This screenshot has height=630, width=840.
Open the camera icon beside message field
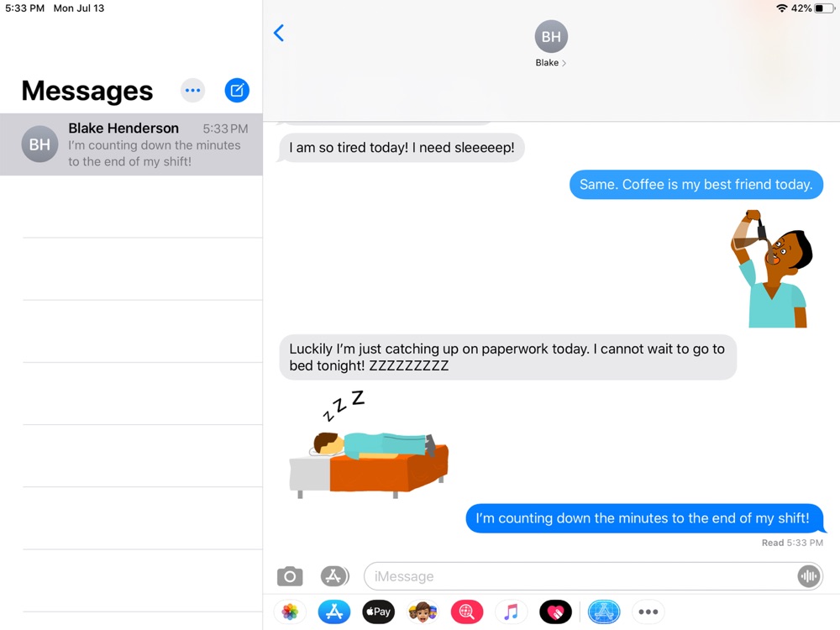pos(290,576)
